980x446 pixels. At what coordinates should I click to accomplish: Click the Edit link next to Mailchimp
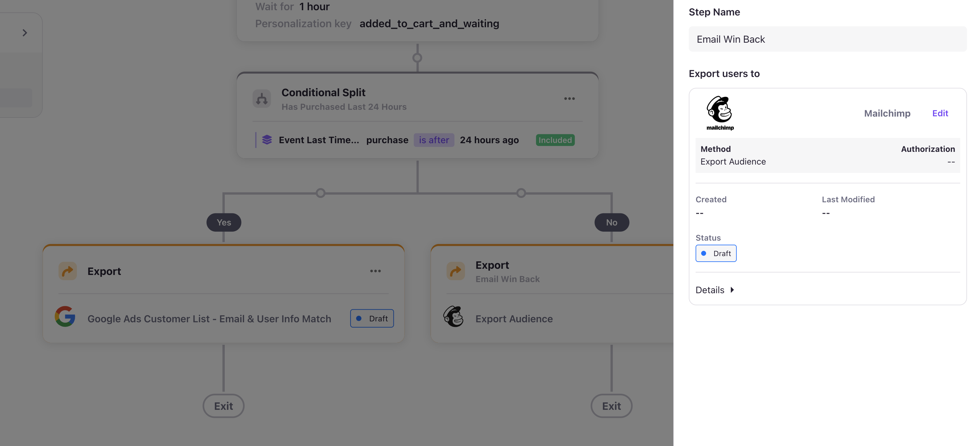pyautogui.click(x=940, y=114)
